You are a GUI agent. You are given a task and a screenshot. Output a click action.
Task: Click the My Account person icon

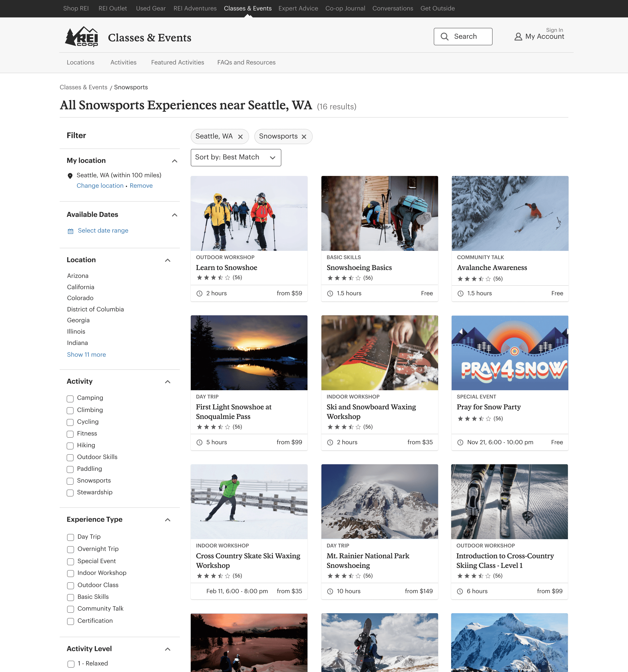point(518,37)
